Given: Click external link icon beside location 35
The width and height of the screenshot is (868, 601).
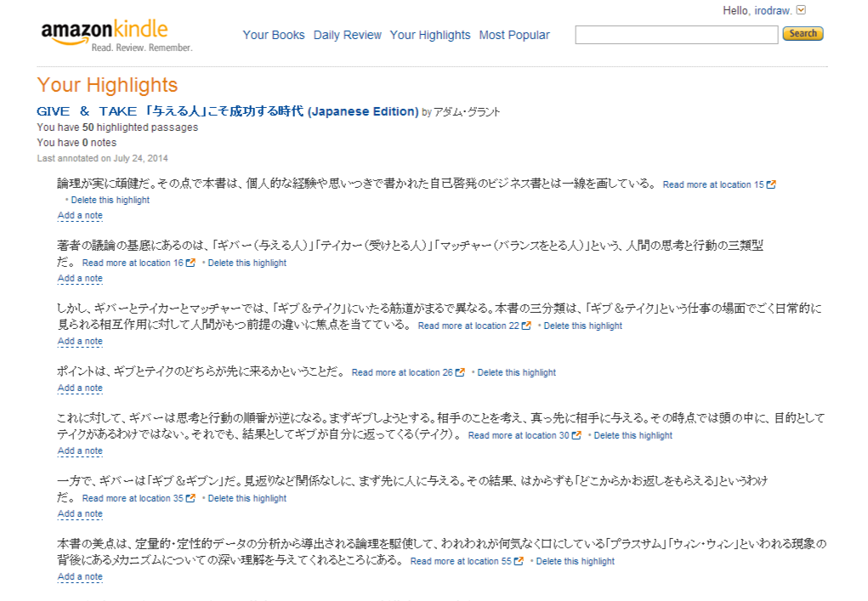Looking at the screenshot, I should point(191,498).
